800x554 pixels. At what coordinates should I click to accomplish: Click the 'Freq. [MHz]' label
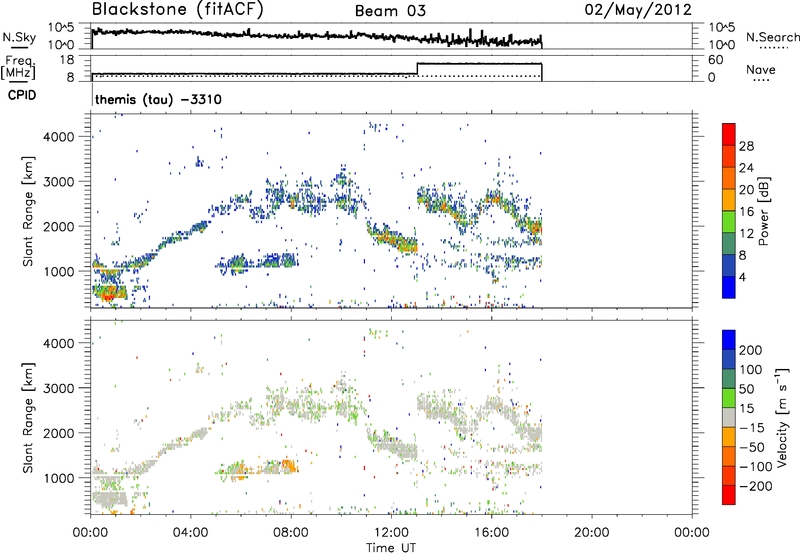[18, 67]
